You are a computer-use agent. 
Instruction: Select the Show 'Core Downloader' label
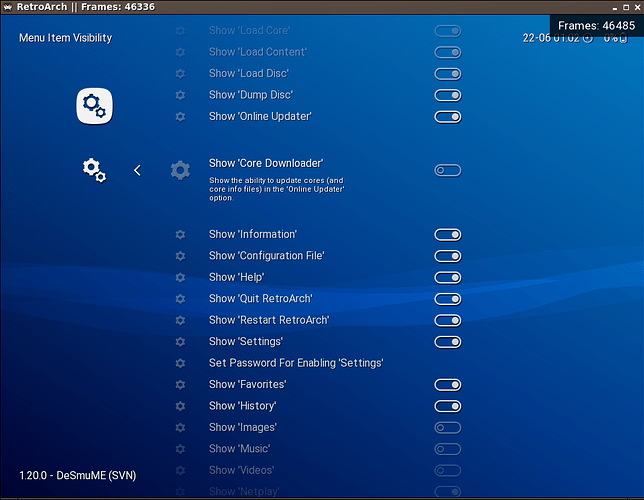pos(266,164)
